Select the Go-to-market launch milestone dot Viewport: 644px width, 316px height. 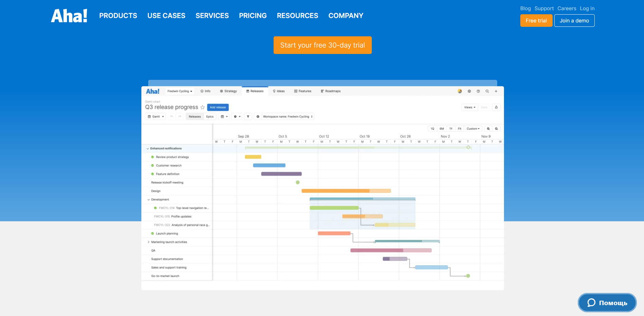[468, 276]
